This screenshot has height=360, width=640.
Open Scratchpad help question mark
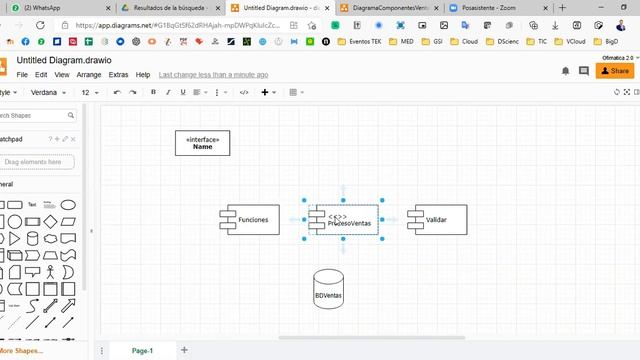tap(50, 139)
